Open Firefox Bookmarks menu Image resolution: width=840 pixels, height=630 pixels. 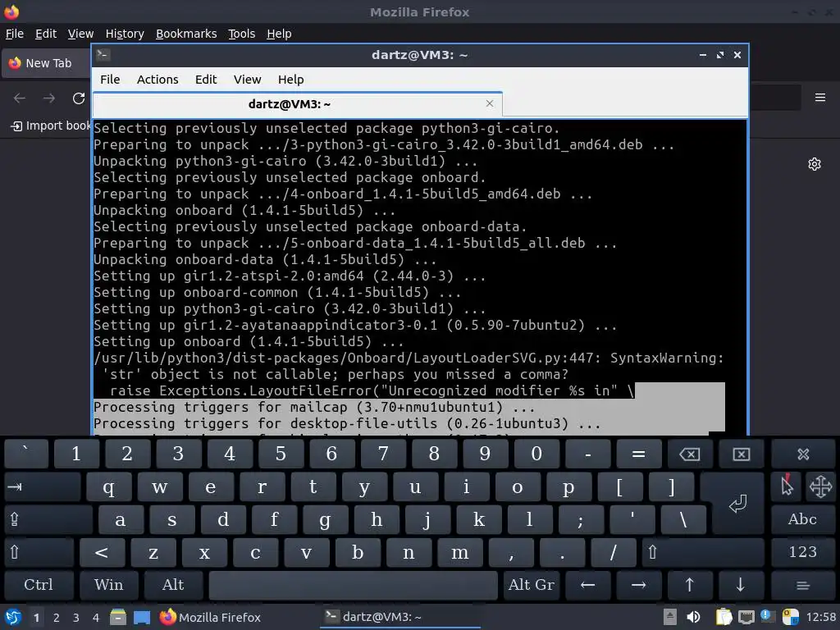click(186, 34)
